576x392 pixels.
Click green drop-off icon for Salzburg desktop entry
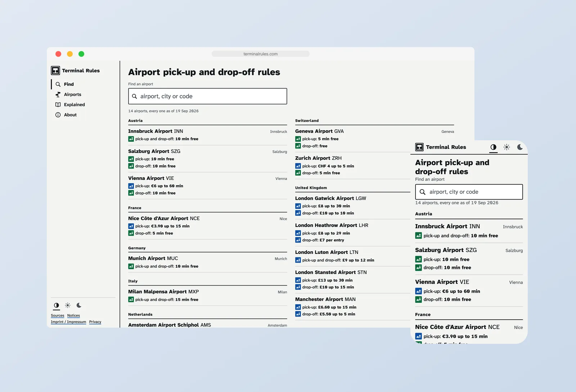pos(131,166)
